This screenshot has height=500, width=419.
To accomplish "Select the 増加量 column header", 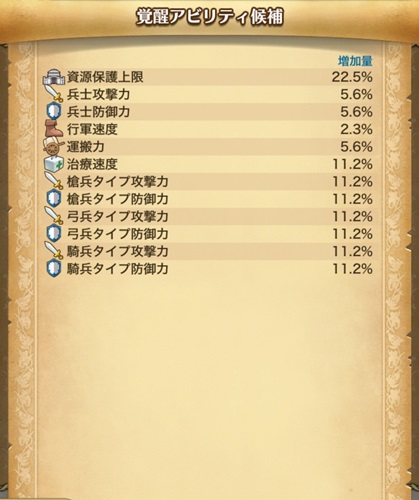I will 355,61.
